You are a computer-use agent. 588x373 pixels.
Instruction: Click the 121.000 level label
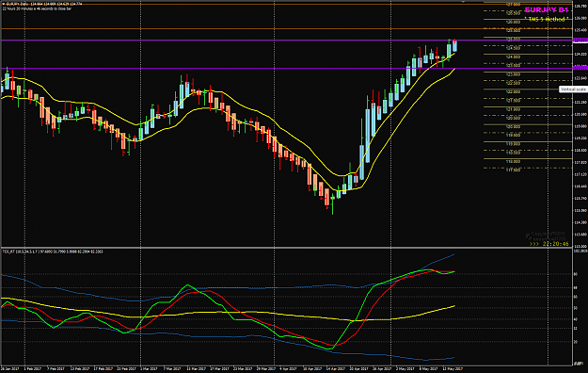pos(513,109)
